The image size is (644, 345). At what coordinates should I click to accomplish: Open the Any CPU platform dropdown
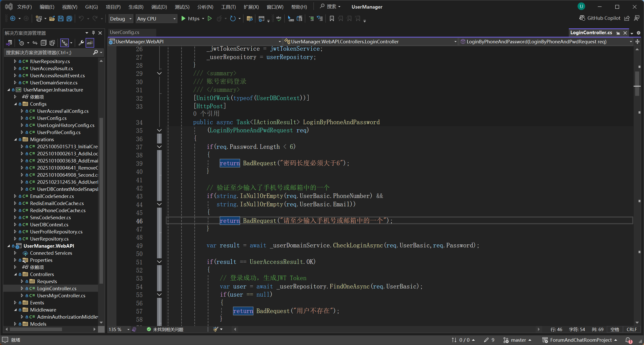(x=156, y=19)
